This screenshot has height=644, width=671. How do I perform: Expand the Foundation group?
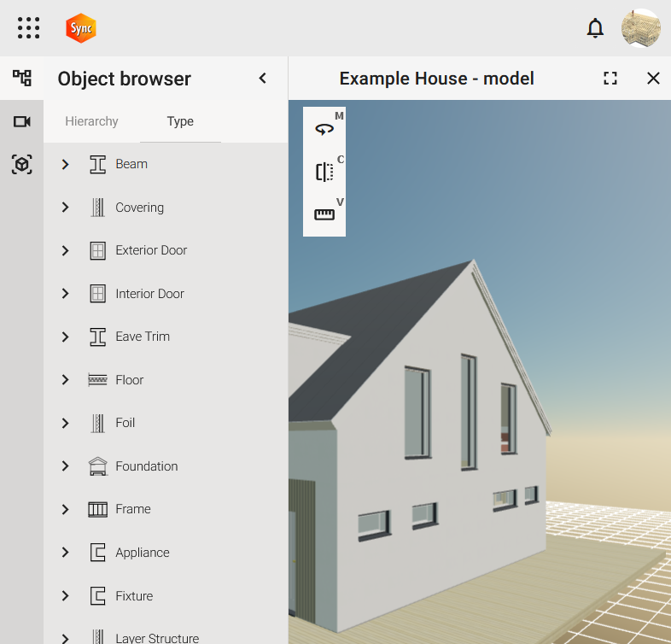click(x=65, y=466)
